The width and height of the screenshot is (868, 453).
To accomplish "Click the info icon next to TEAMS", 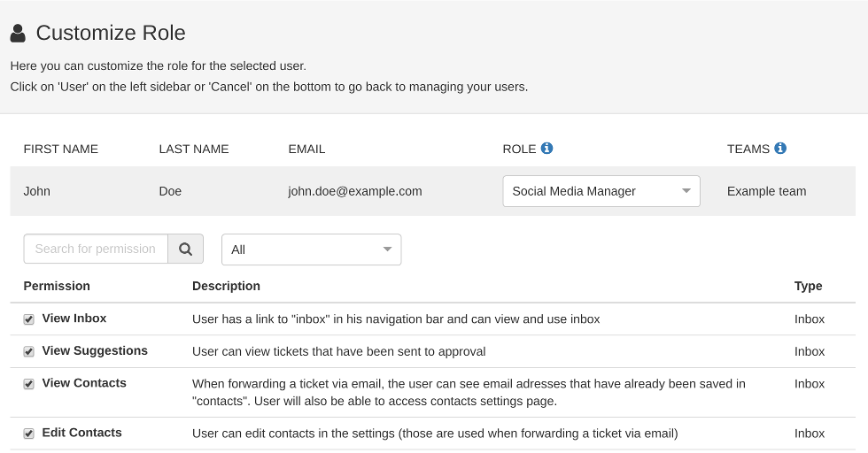I will pyautogui.click(x=780, y=149).
